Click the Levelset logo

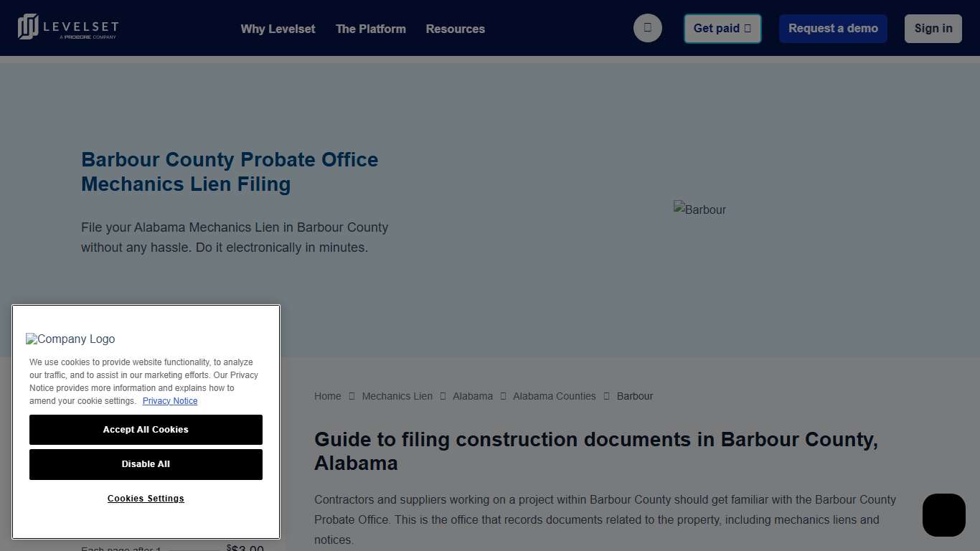[x=68, y=27]
